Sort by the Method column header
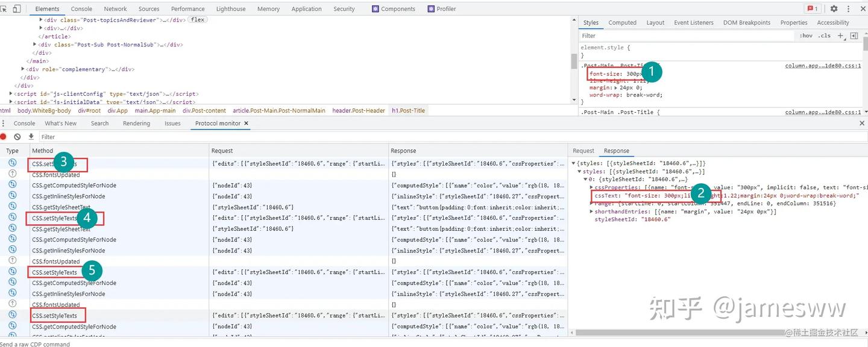Screen dimensions: 868x347 point(119,151)
